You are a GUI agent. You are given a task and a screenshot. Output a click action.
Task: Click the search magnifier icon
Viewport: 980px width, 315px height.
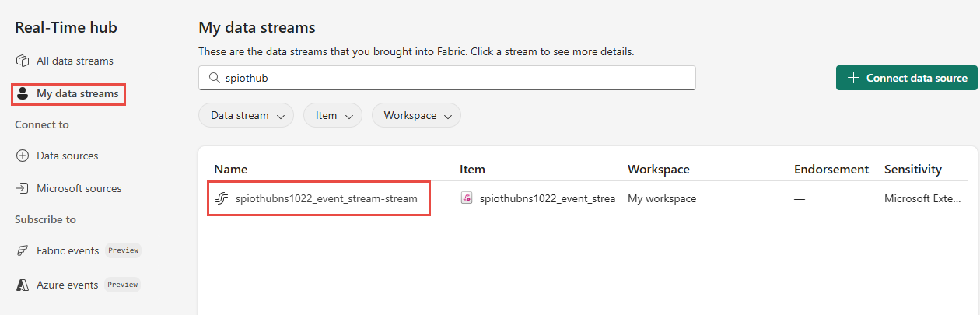pos(213,78)
